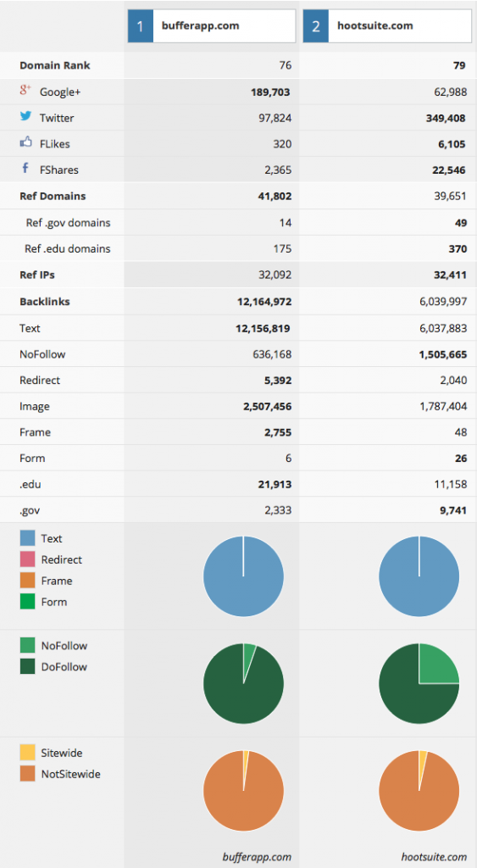Click the Sitewide legend color swatch
The height and width of the screenshot is (868, 477).
(28, 753)
